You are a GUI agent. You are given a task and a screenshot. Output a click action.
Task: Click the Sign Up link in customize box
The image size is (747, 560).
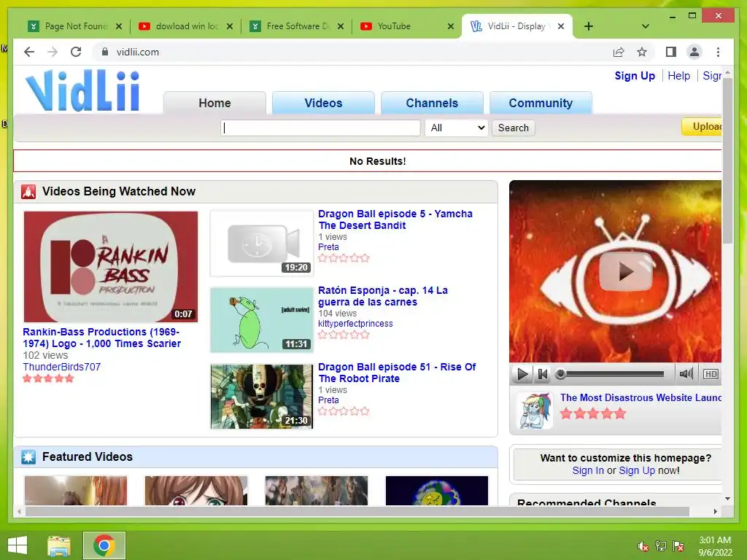tap(637, 470)
